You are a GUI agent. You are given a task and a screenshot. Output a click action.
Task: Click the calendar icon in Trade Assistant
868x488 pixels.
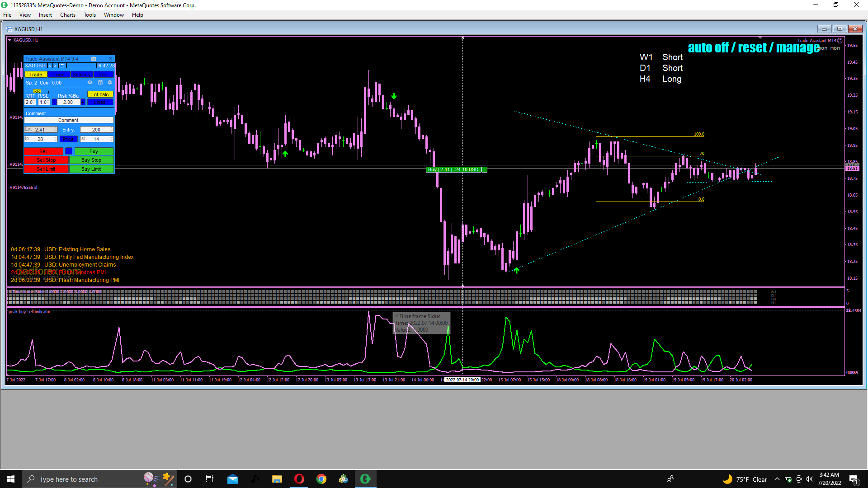(100, 83)
